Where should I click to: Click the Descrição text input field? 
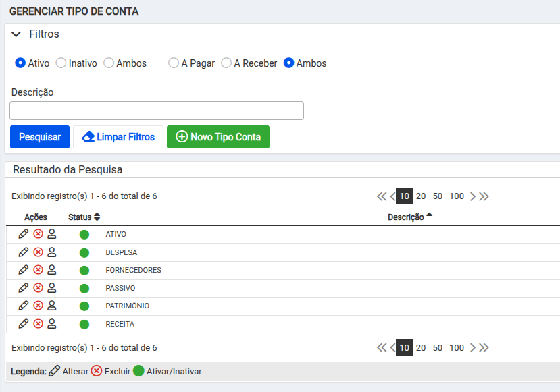click(x=157, y=111)
